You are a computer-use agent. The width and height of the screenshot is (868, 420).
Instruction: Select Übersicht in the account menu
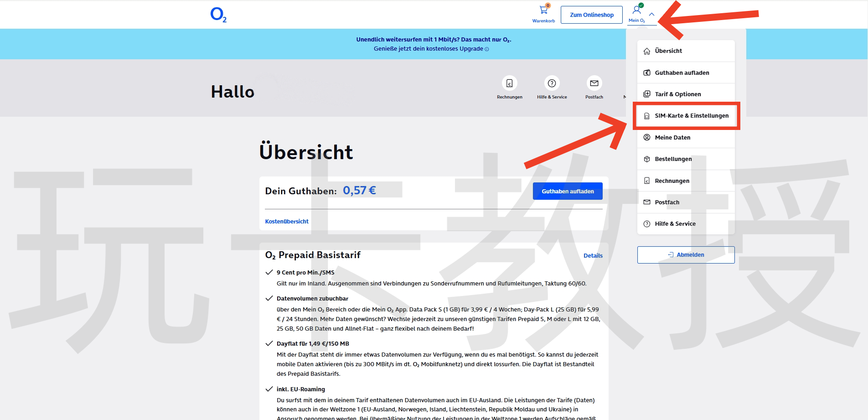tap(686, 51)
